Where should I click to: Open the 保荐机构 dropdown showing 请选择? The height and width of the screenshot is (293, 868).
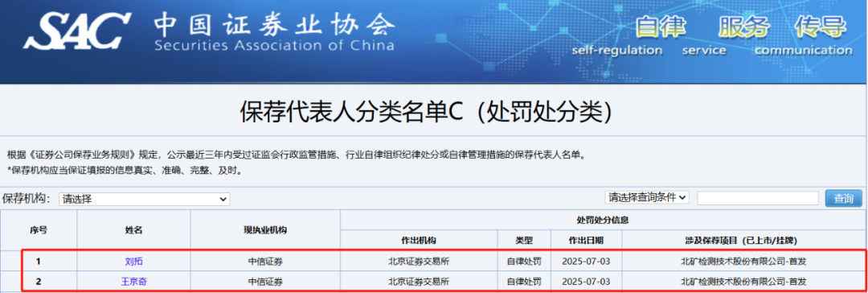tap(145, 199)
